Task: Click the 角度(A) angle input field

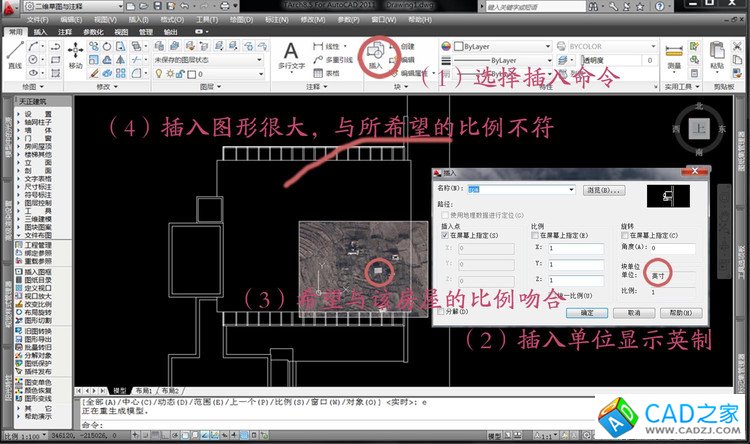Action: pyautogui.click(x=672, y=248)
